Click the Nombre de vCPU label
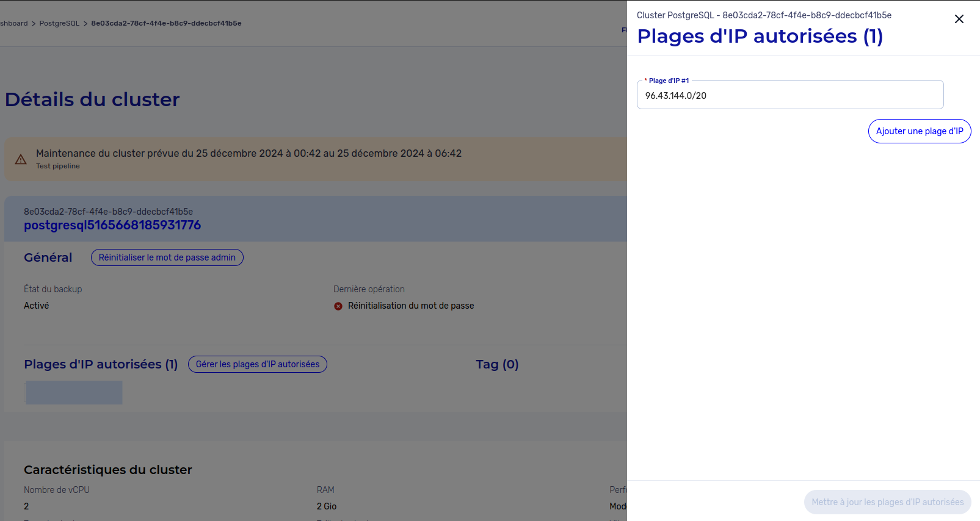The height and width of the screenshot is (521, 980). click(57, 490)
